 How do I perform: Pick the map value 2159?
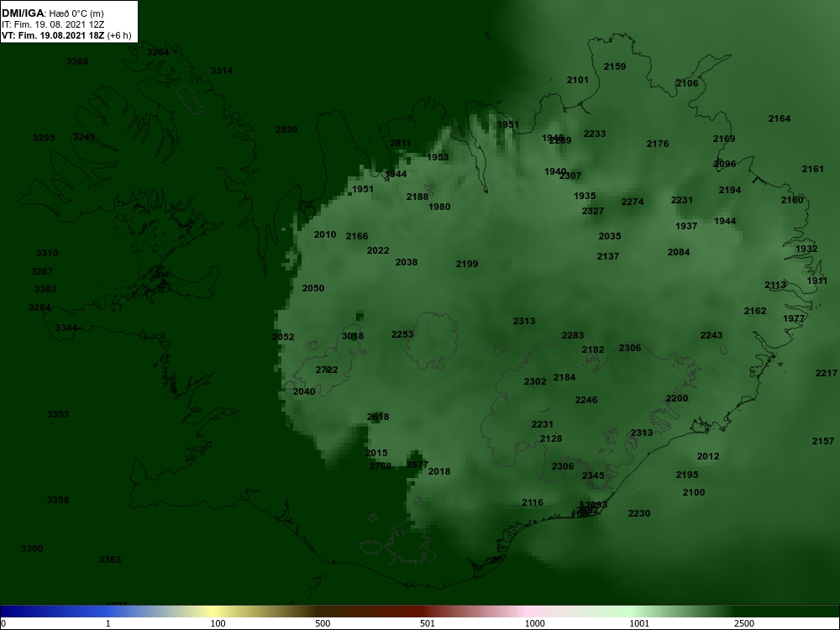tap(615, 67)
